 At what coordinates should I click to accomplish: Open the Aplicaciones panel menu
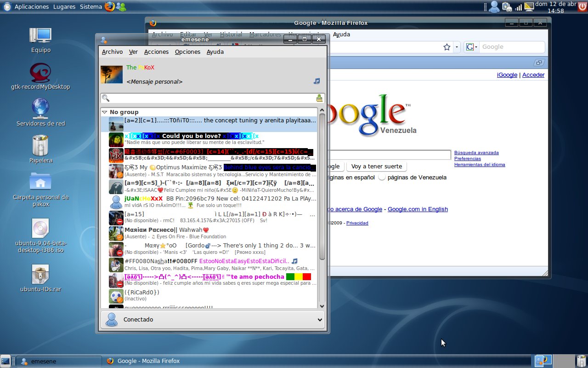[x=32, y=6]
